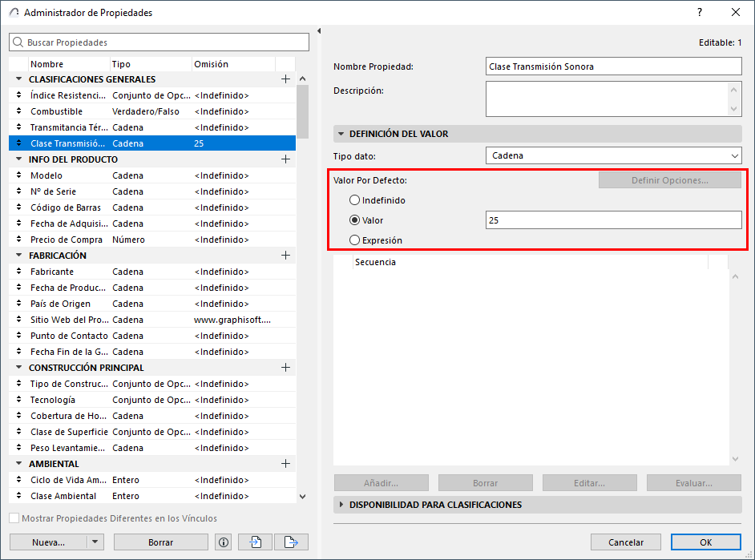Image resolution: width=755 pixels, height=560 pixels.
Task: Select Índice Resistenci... property row
Action: click(x=152, y=95)
